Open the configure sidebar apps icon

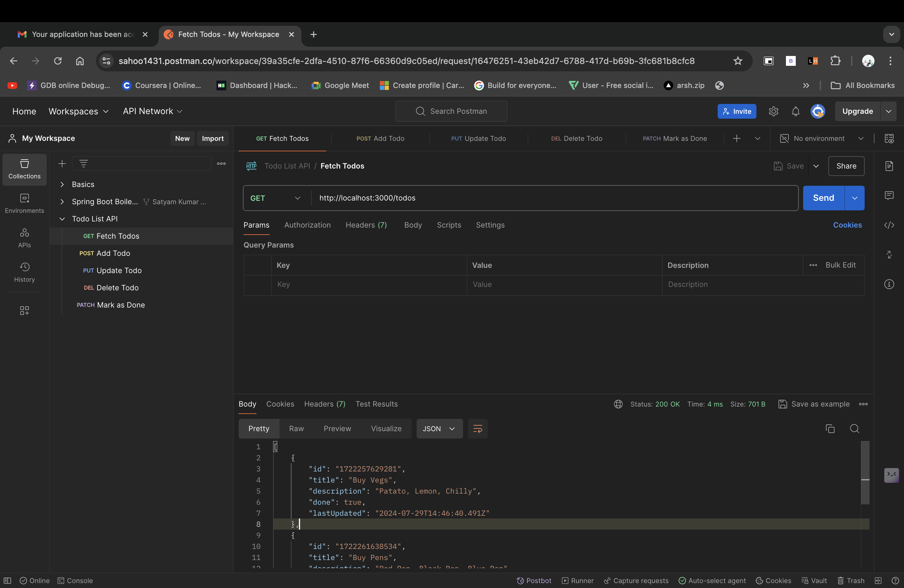click(24, 310)
